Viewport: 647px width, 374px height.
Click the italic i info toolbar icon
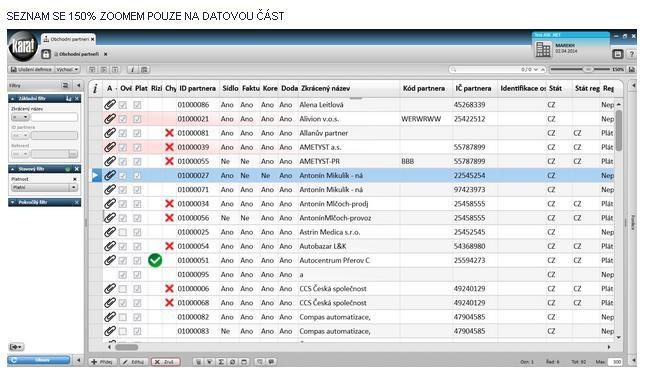[x=132, y=69]
